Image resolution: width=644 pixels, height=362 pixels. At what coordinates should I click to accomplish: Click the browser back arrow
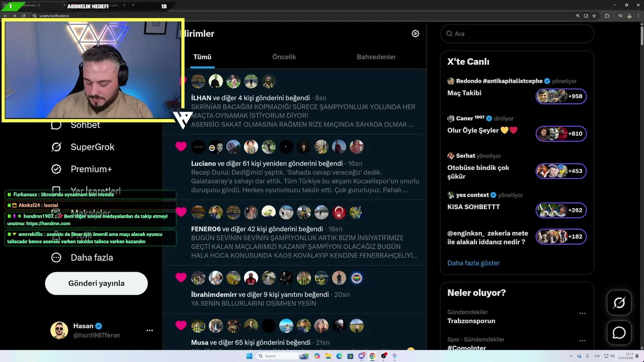[6, 16]
